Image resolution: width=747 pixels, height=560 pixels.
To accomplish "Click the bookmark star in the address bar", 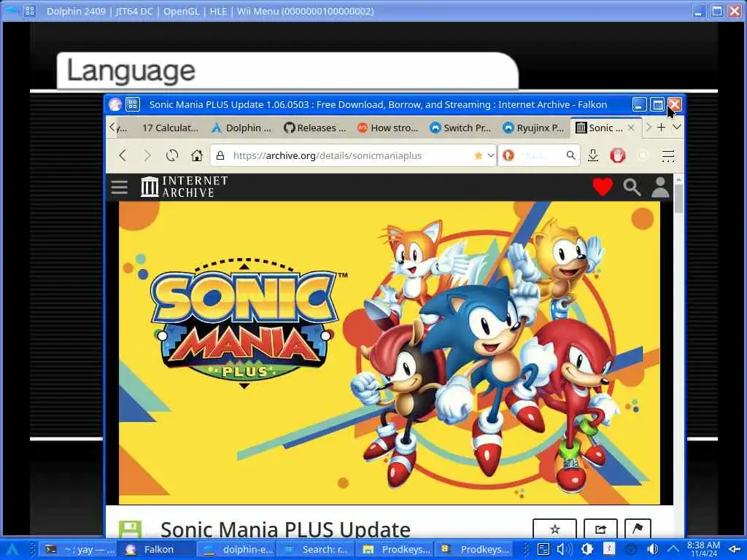I will click(x=479, y=155).
